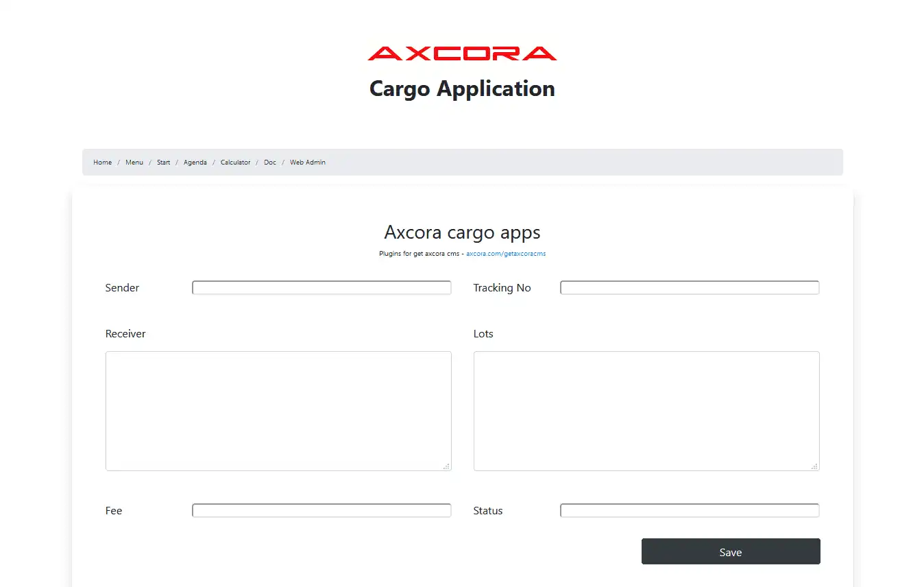Screen dimensions: 924x587
Task: Click 'Plugins for get axcora cms' text
Action: [419, 254]
